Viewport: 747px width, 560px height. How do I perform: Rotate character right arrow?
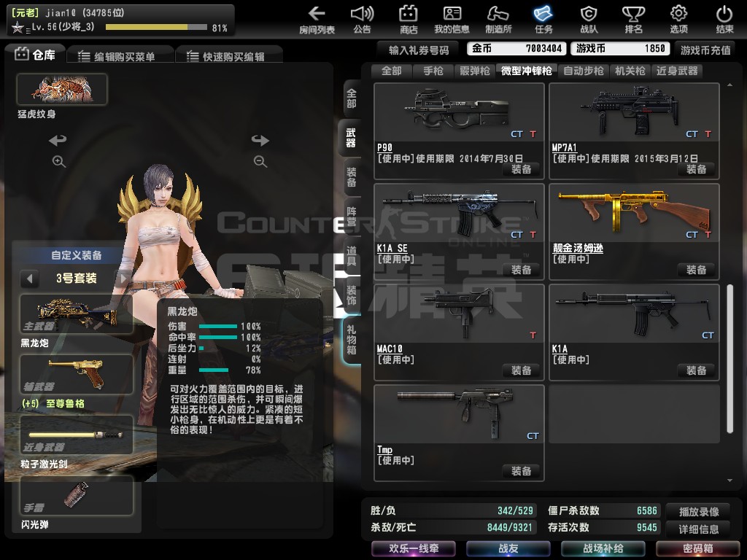click(260, 140)
